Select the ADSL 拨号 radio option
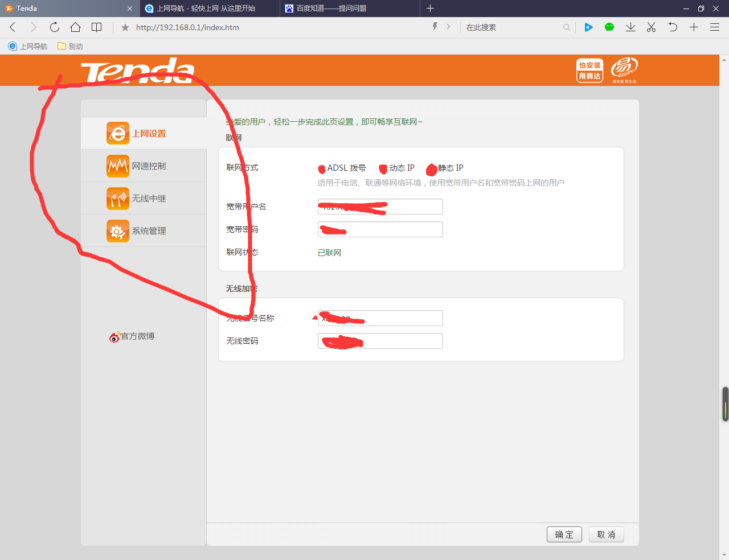Screen dimensions: 729x560 click(322, 168)
